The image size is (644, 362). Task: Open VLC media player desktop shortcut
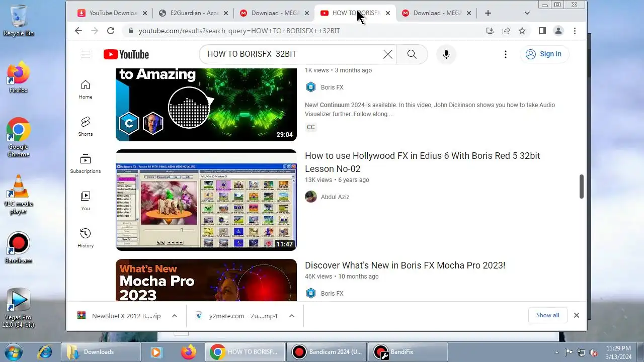click(x=19, y=194)
